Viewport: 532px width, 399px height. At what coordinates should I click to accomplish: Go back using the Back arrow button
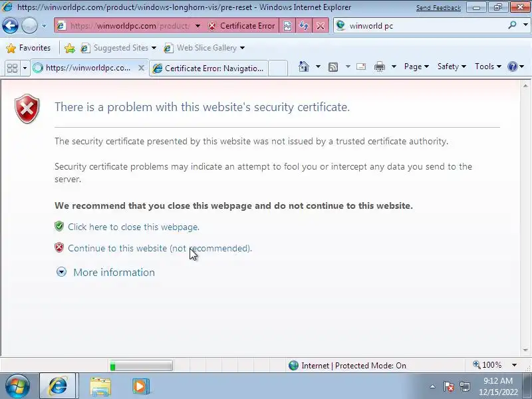(10, 26)
